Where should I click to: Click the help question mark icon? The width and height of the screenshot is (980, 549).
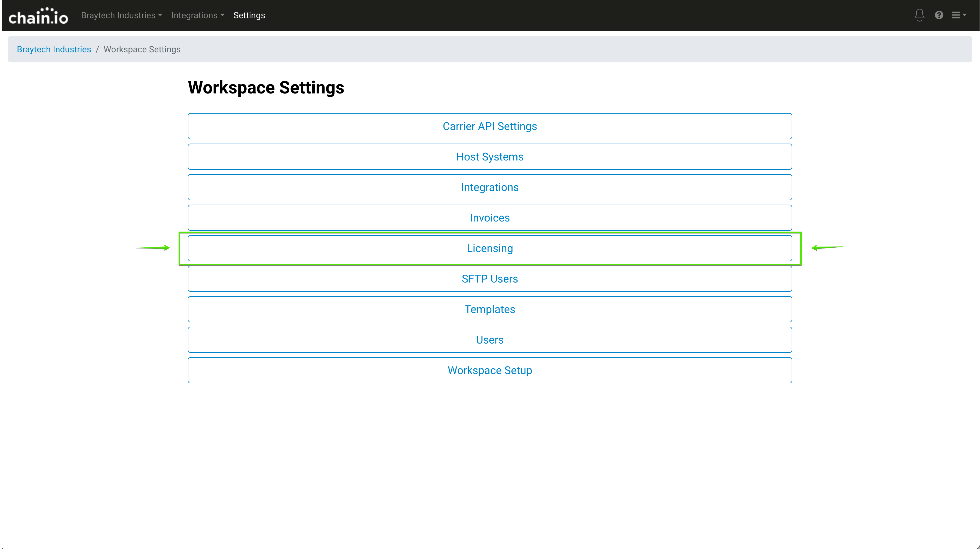coord(939,15)
